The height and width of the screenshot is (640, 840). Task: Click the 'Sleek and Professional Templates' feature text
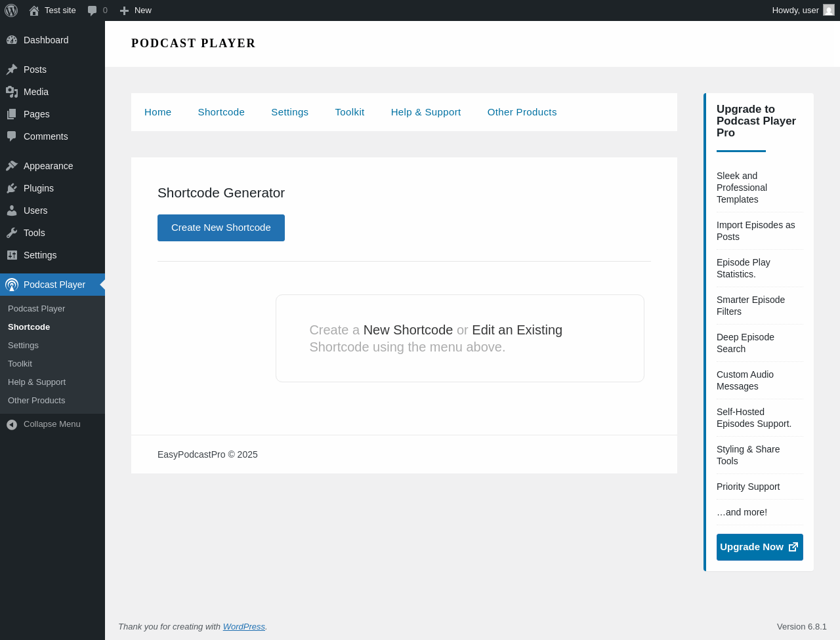742,188
